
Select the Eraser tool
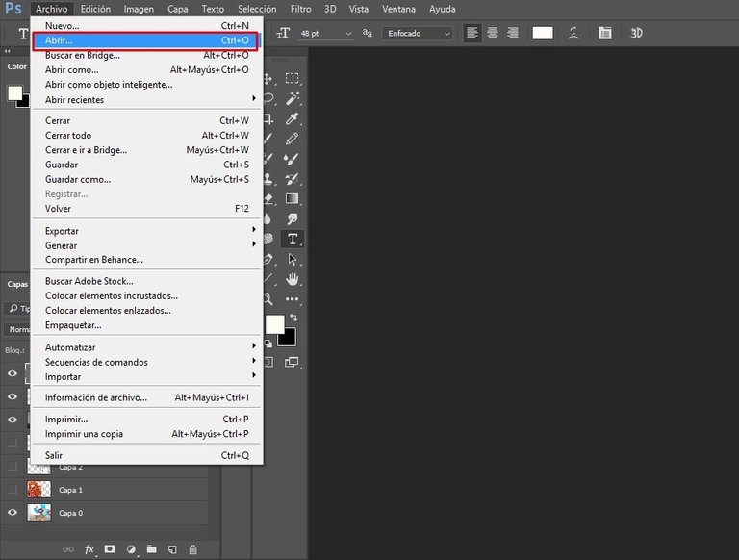click(x=268, y=198)
